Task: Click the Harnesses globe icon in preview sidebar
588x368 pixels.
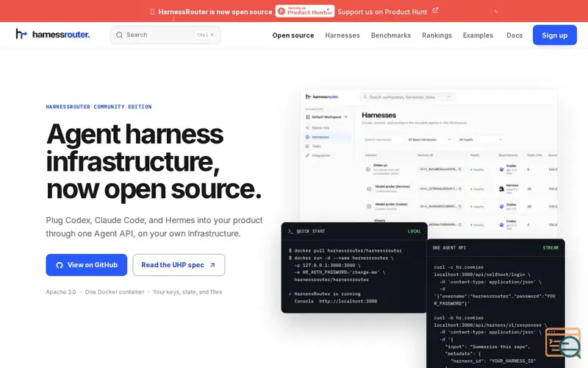Action: pos(307,137)
